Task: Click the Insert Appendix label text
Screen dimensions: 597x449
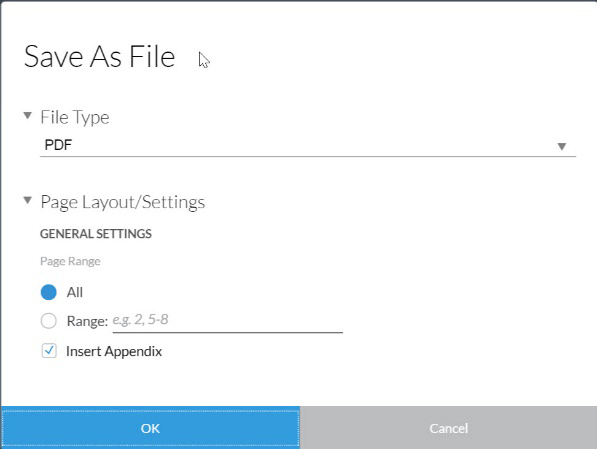Action: click(x=114, y=351)
